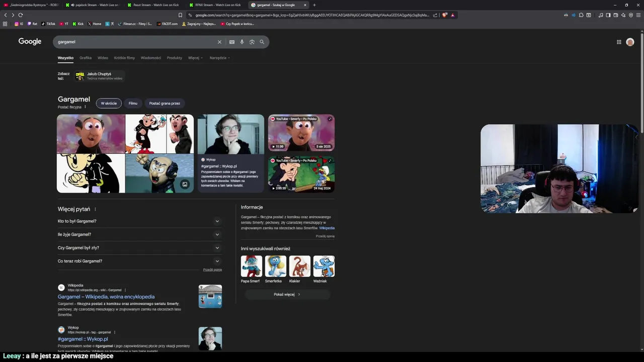Viewport: 644px width, 362px height.
Task: Play the 3:05:55 YouTube Smerfy video thumbnail
Action: click(x=301, y=174)
